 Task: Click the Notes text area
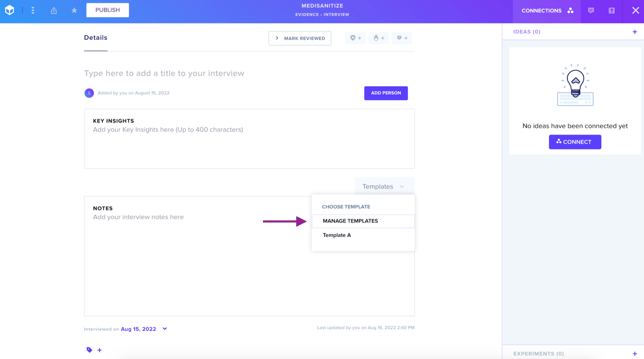pos(249,256)
